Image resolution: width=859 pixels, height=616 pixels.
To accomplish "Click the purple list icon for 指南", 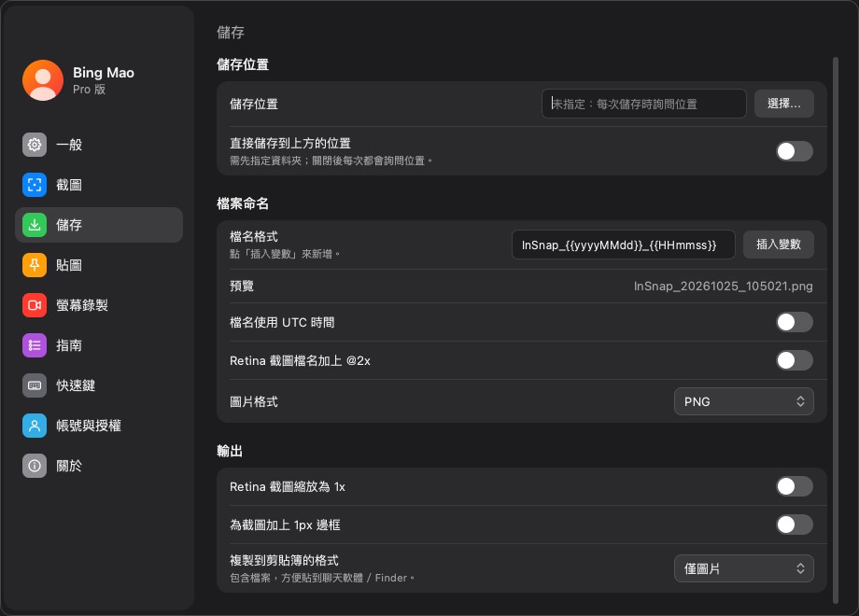I will pos(35,345).
